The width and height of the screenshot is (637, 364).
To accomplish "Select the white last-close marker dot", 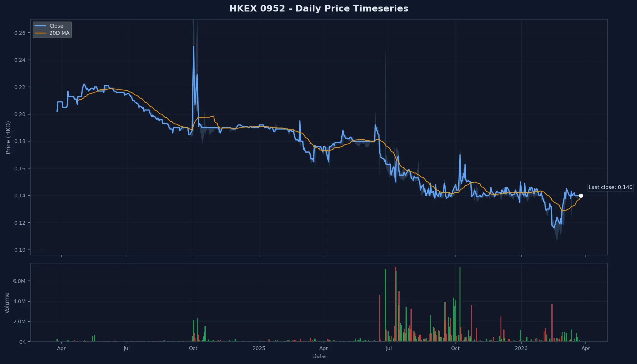I will [581, 195].
